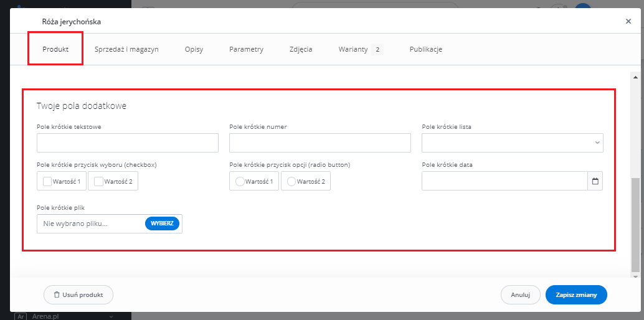Select the Wartość 2 radio button
This screenshot has height=320, width=644.
coord(291,182)
